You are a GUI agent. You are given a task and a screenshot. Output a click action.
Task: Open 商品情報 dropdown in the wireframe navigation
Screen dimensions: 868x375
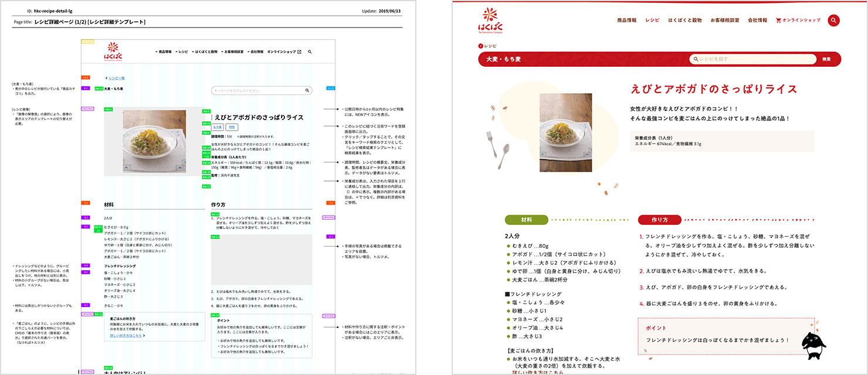[164, 52]
